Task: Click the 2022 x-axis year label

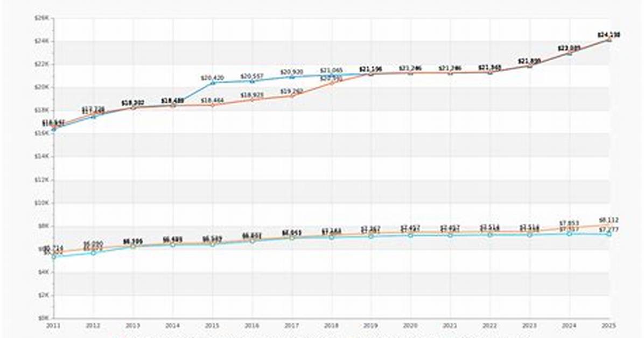Action: coord(490,326)
